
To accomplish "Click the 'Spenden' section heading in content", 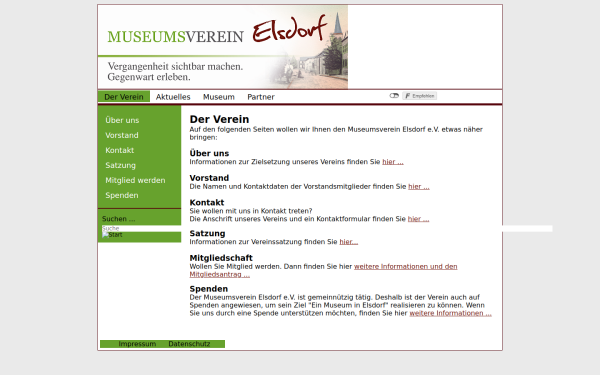I will [209, 289].
